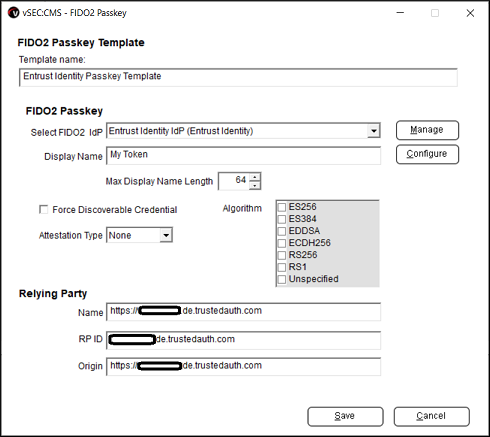Focus the Template name text field

(x=238, y=77)
